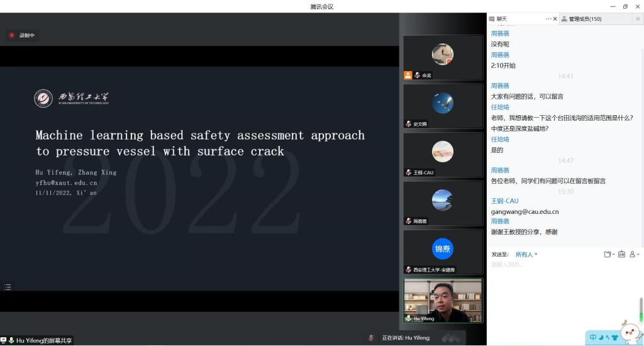644x346 pixels.
Task: Close the 聊天 chat panel
Action: point(555,19)
